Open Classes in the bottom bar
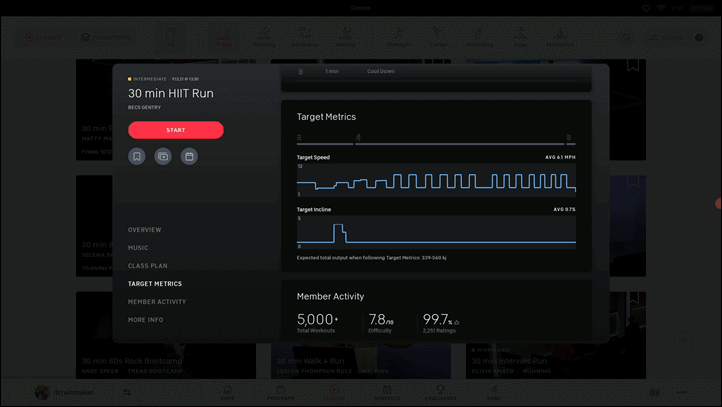This screenshot has width=722, height=407. pos(334,393)
